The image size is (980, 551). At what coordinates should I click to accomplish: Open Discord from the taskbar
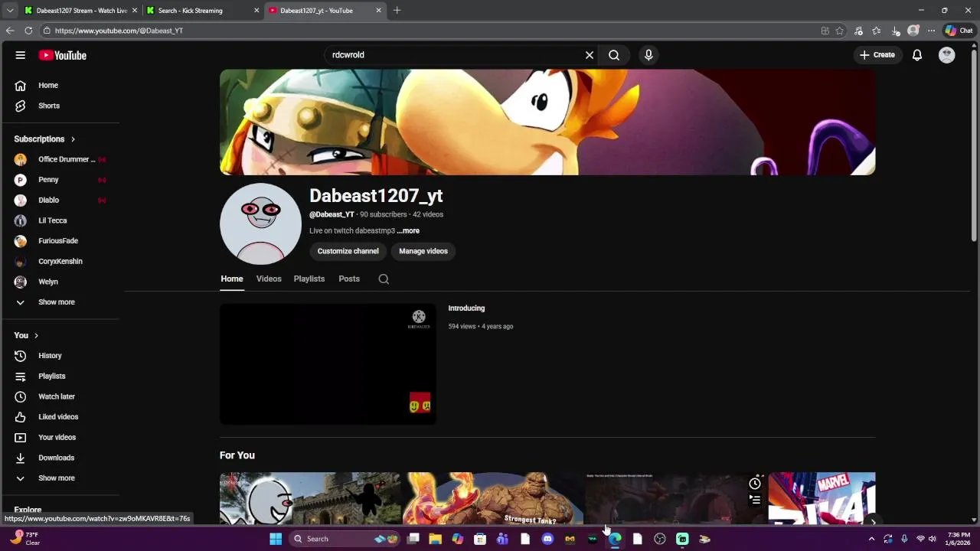pyautogui.click(x=547, y=539)
